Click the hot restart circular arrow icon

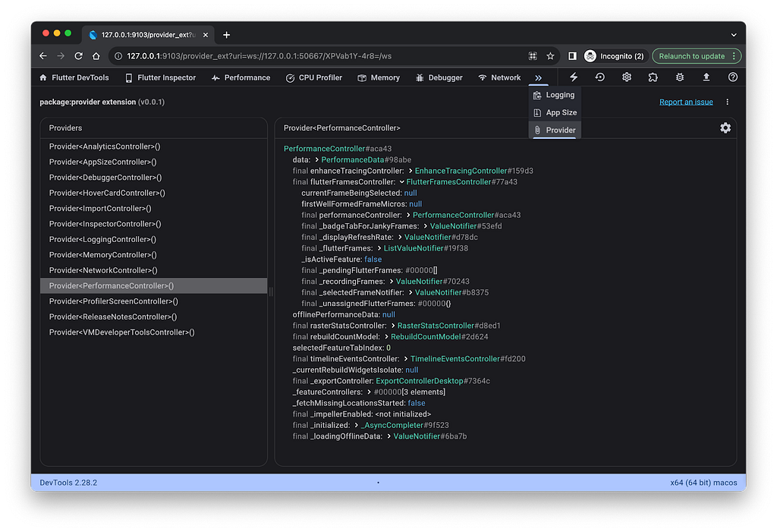point(599,77)
